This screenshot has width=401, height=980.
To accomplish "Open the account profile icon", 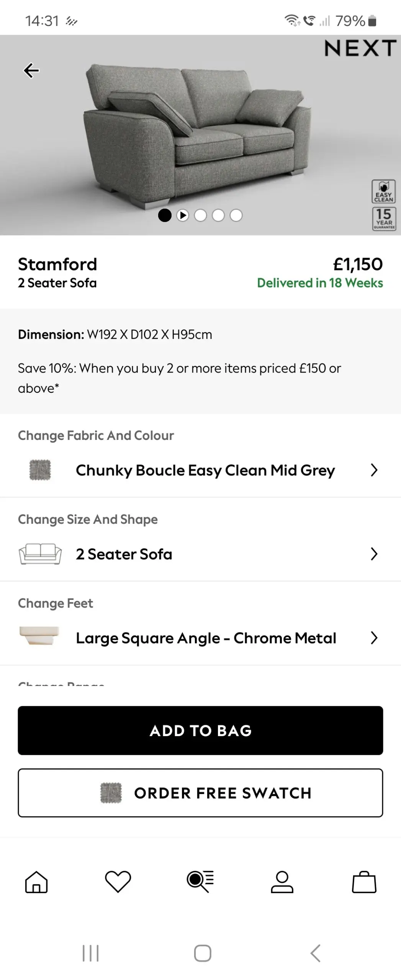I will [x=282, y=882].
